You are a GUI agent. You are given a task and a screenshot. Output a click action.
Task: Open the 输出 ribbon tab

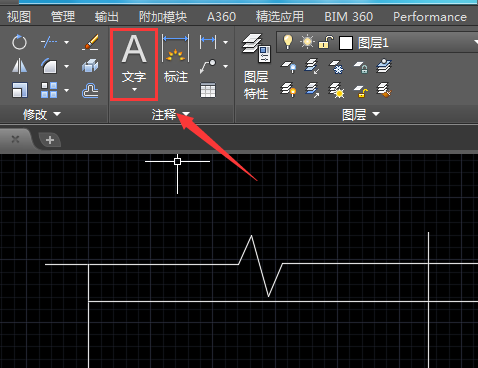107,16
